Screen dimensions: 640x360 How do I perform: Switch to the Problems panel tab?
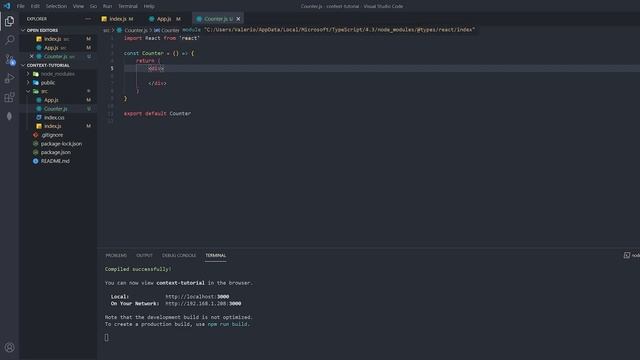pos(116,256)
